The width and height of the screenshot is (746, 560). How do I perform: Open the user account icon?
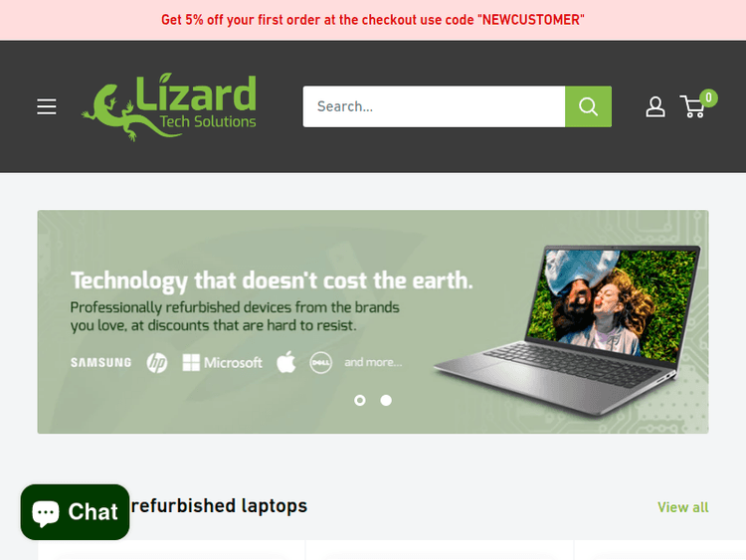pyautogui.click(x=655, y=106)
